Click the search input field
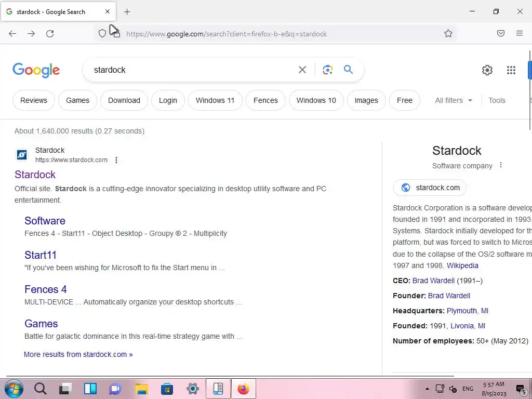532x399 pixels. [193, 70]
